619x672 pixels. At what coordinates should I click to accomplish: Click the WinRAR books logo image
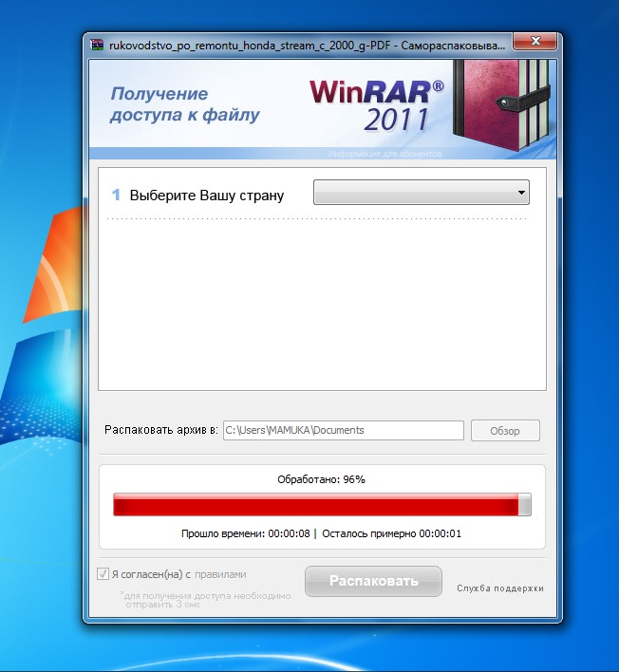click(x=501, y=105)
